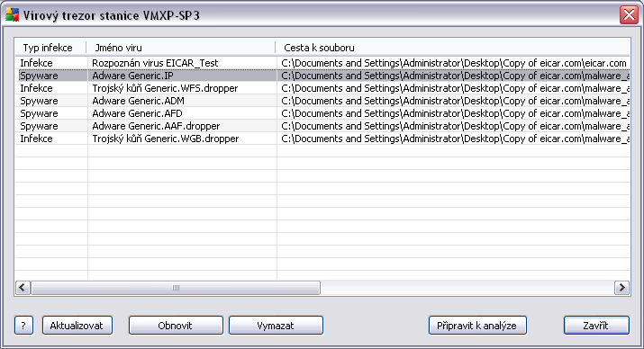Screen dimensions: 644x349
Task: Select Trojský kůň Generic.WGB.dropper row
Action: [x=322, y=139]
